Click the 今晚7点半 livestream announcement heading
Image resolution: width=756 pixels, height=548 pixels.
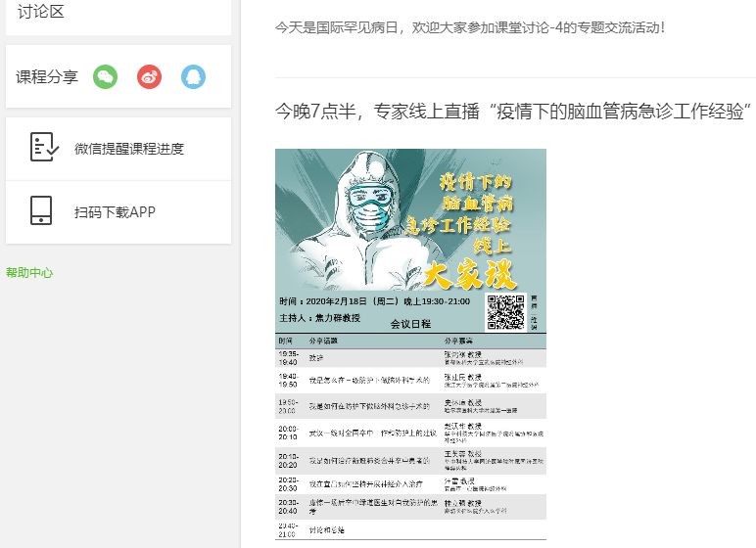512,110
